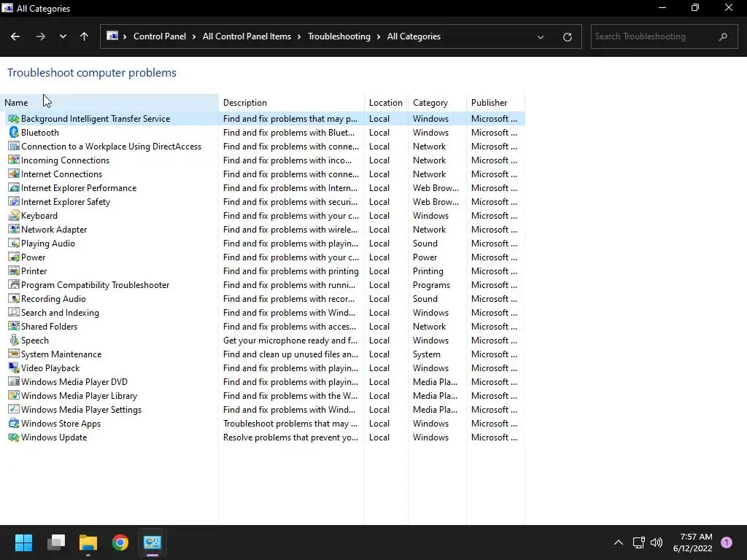
Task: Open Windows Media Player Library troubleshooter
Action: (79, 396)
